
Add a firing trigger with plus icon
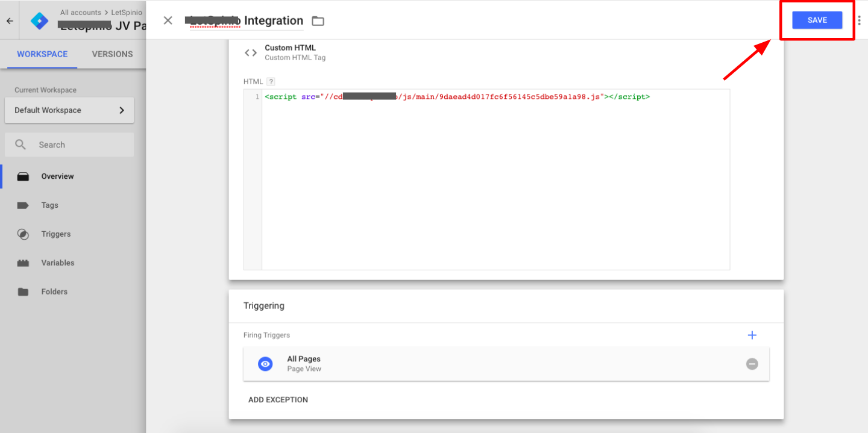pos(752,335)
